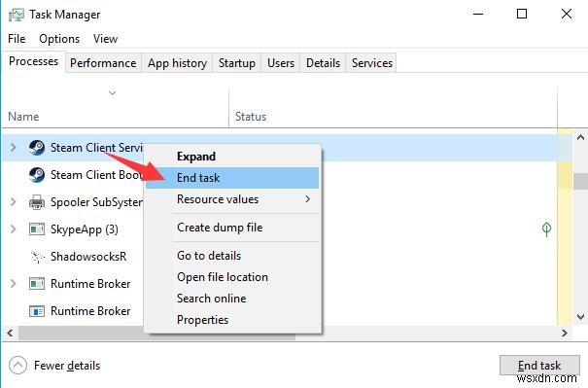Click the horizontal scrollbar right arrow
This screenshot has width=588, height=388.
pos(565,333)
